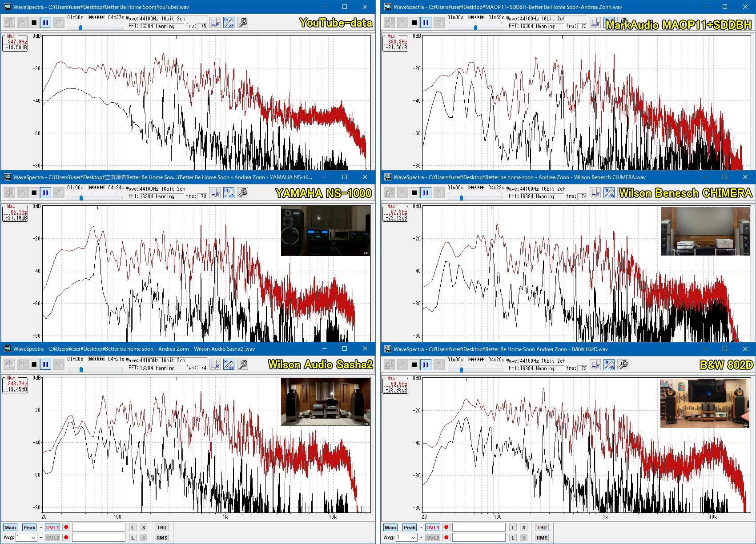
Task: Toggle Peak hold in the Sasha2 window panel
Action: (x=29, y=528)
